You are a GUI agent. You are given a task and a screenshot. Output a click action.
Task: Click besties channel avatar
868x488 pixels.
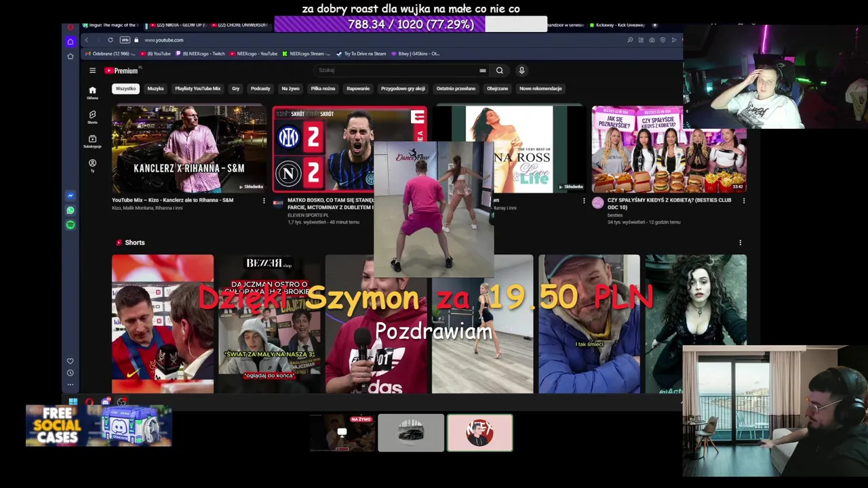[x=597, y=203]
